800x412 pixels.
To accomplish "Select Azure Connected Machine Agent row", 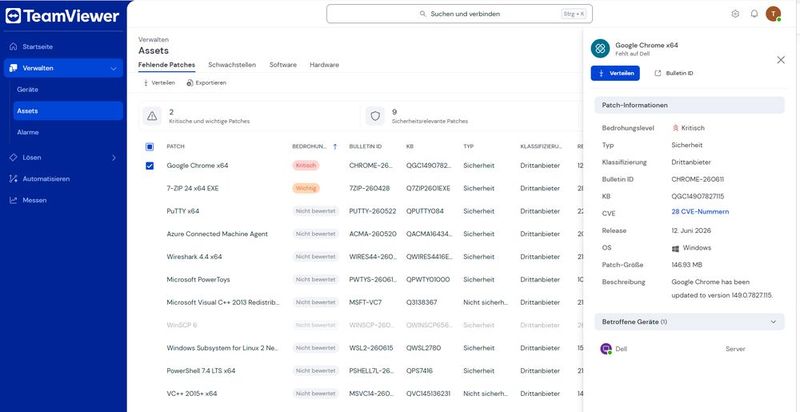I will pyautogui.click(x=360, y=234).
